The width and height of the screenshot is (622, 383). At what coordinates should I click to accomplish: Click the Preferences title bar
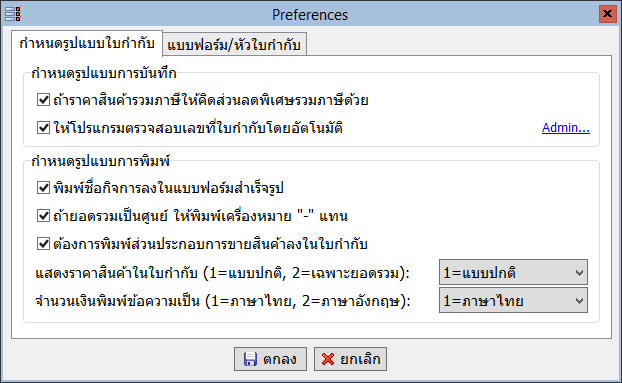click(x=310, y=15)
